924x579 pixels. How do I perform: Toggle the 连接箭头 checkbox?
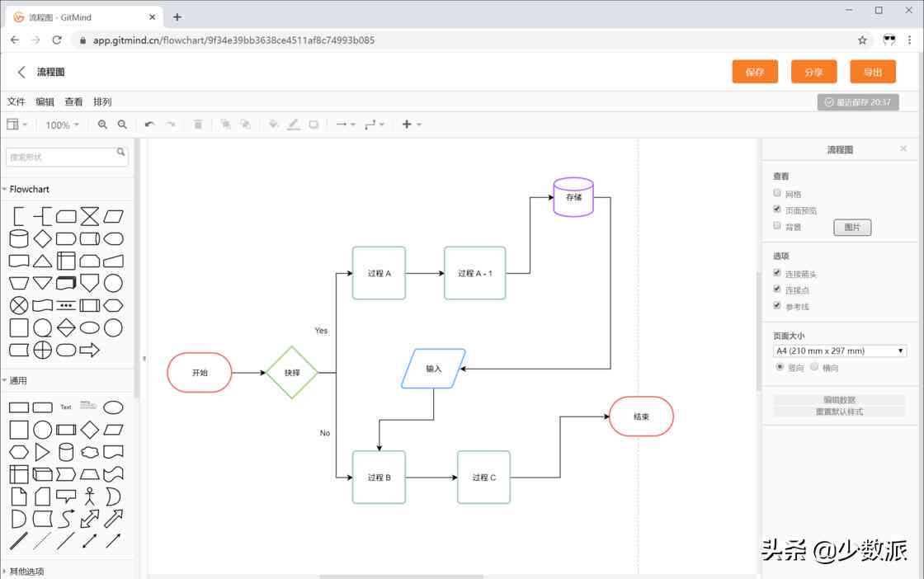tap(777, 273)
